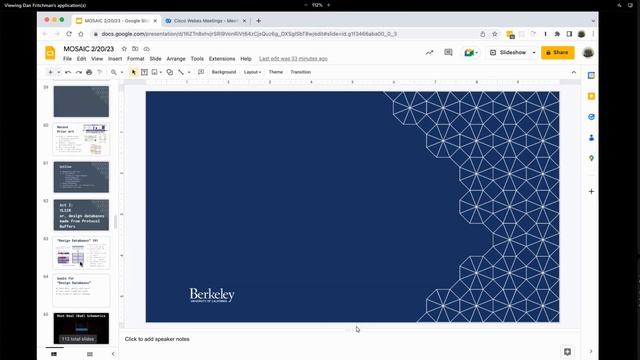Hide the side panel with the bottom chevron
The height and width of the screenshot is (360, 640).
tap(591, 351)
